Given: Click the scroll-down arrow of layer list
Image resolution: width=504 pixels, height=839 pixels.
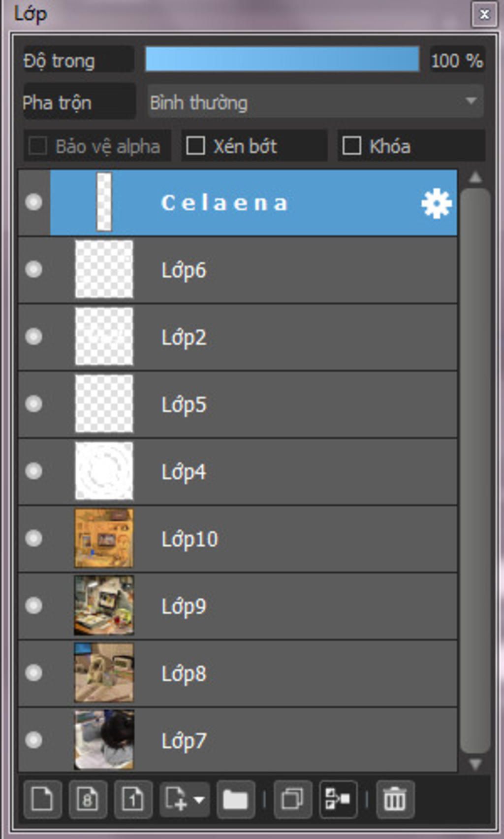Looking at the screenshot, I should (475, 764).
